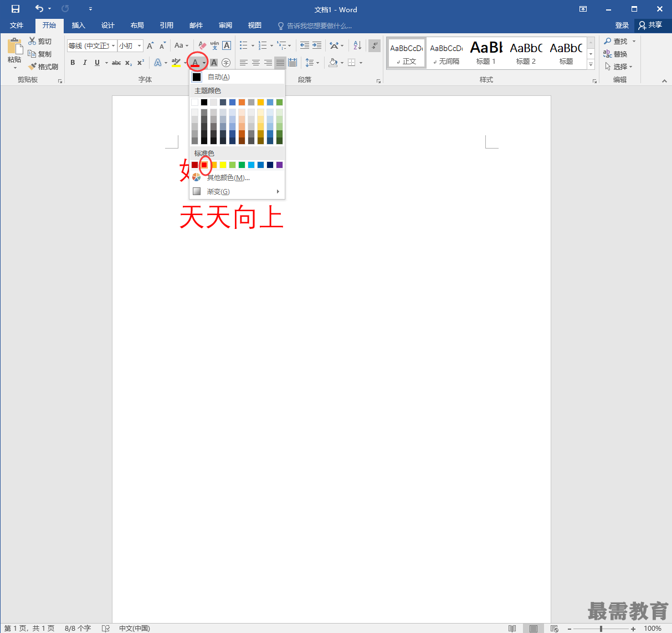Image resolution: width=672 pixels, height=633 pixels.
Task: Choose More Colors (其他颜色)
Action: [237, 177]
